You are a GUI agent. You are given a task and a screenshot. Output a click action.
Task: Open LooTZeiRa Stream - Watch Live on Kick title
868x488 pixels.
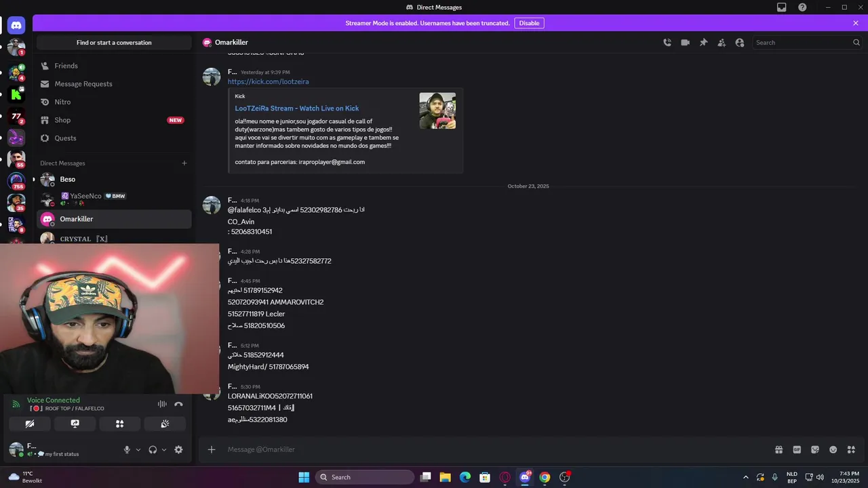click(297, 108)
